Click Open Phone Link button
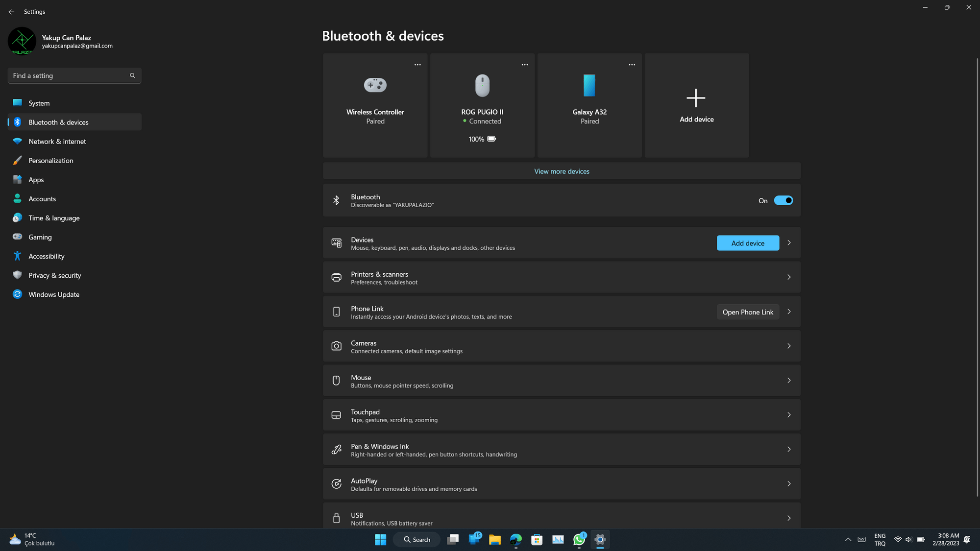This screenshot has height=551, width=980. [748, 312]
